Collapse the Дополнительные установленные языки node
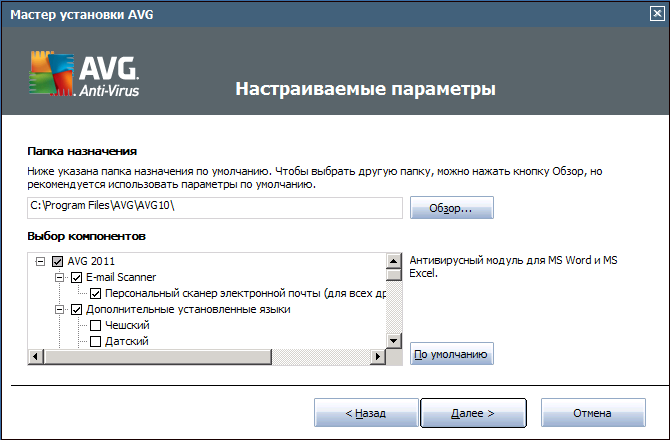The height and width of the screenshot is (440, 670). pos(60,310)
